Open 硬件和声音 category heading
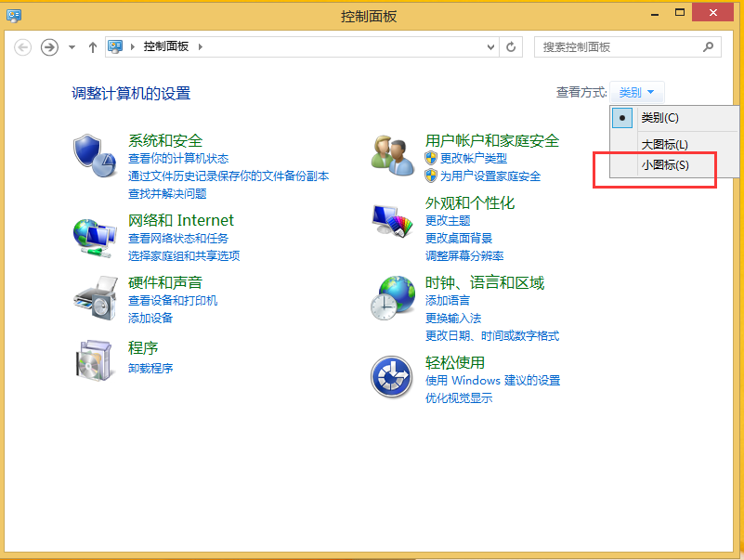Image resolution: width=744 pixels, height=560 pixels. point(165,282)
